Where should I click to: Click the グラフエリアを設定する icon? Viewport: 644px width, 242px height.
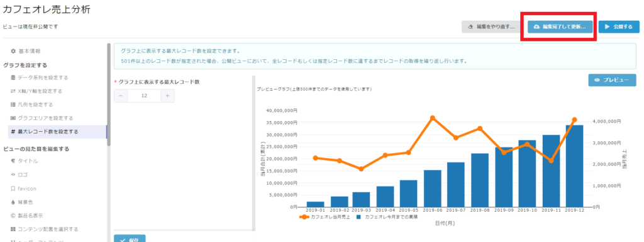pos(13,118)
